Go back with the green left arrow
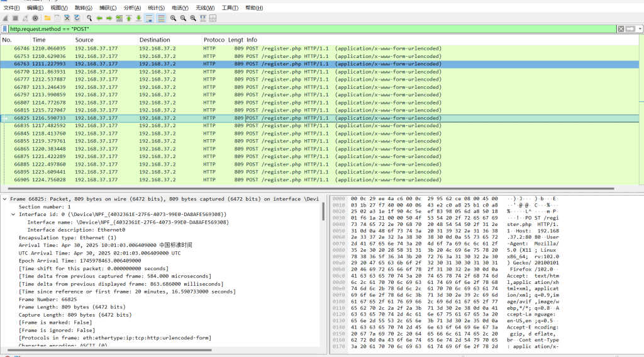 (x=99, y=18)
